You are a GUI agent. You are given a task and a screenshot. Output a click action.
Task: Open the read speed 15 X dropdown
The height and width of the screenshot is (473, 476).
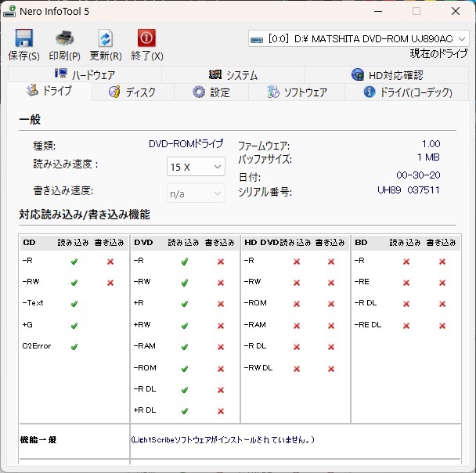[196, 166]
